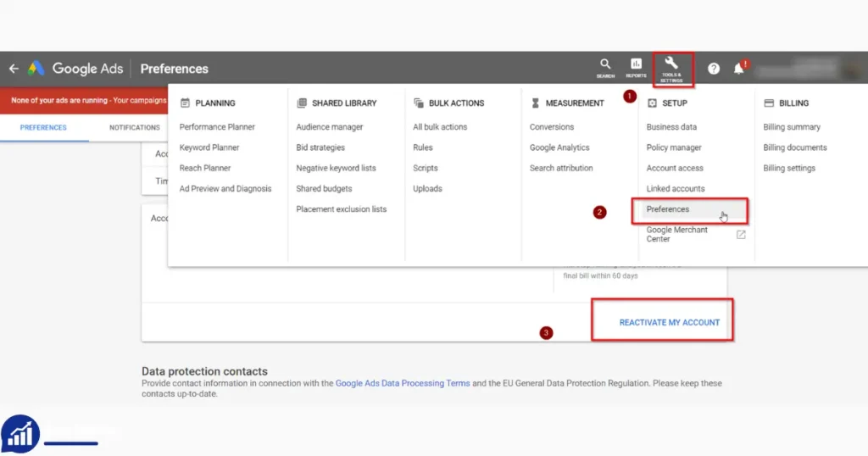The image size is (868, 456).
Task: Open Shared budgets
Action: [x=324, y=188]
